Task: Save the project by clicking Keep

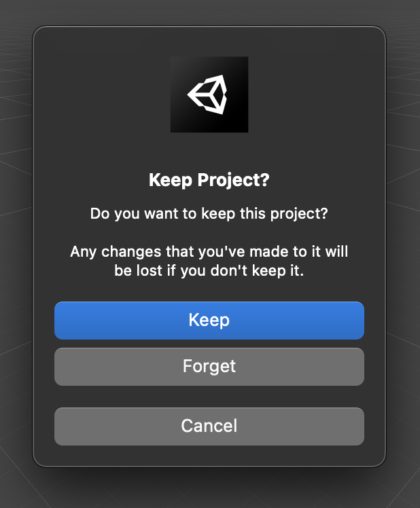Action: point(209,320)
